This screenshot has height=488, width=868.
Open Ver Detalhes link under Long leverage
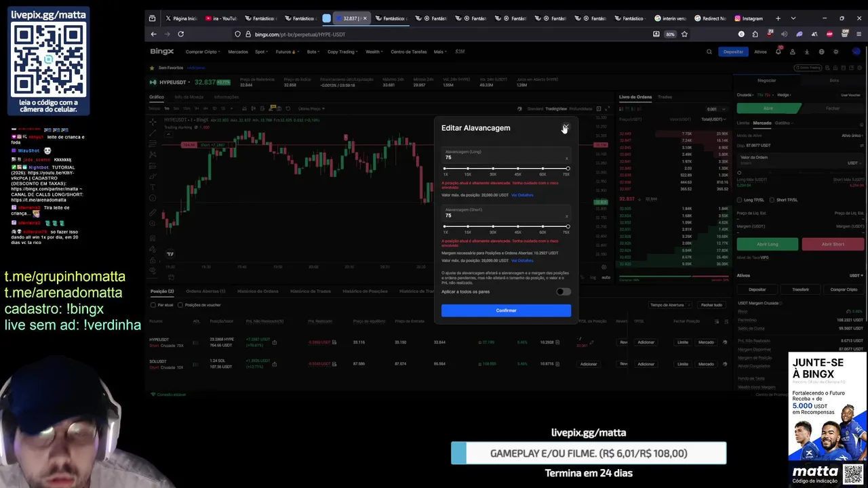pyautogui.click(x=522, y=195)
